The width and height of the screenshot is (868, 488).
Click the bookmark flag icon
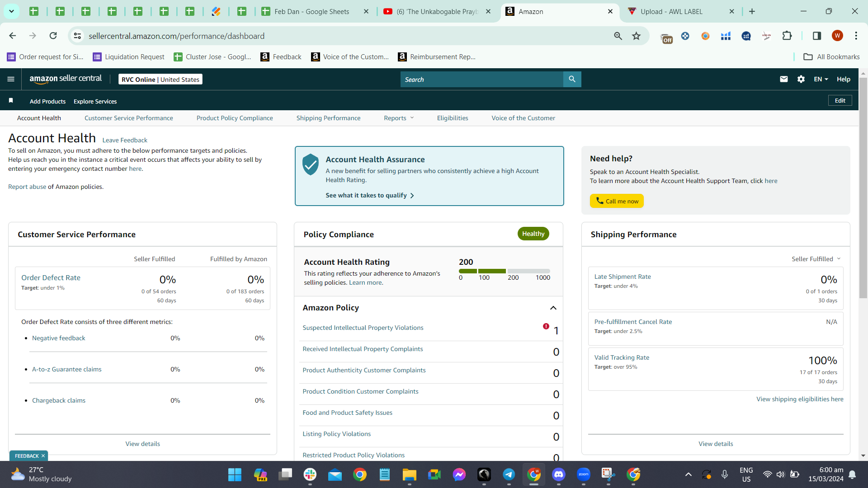pyautogui.click(x=11, y=100)
